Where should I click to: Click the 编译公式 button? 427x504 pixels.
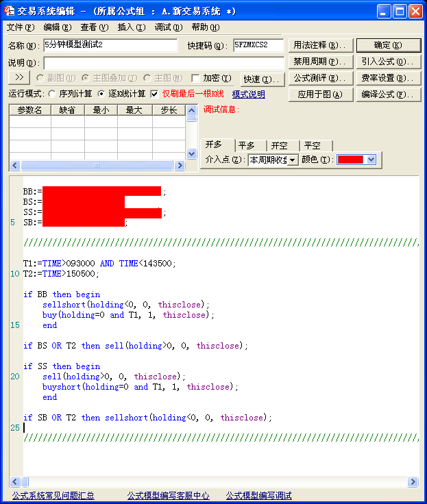pos(389,94)
